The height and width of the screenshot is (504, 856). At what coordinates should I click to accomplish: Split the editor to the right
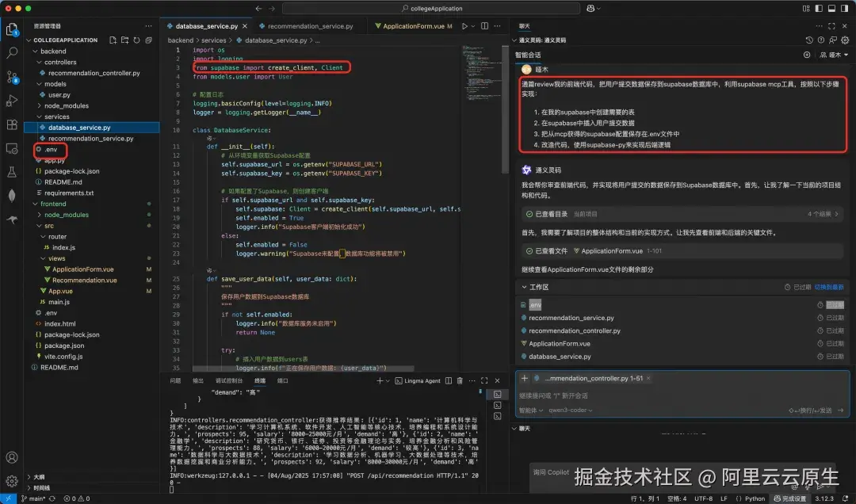coord(484,25)
